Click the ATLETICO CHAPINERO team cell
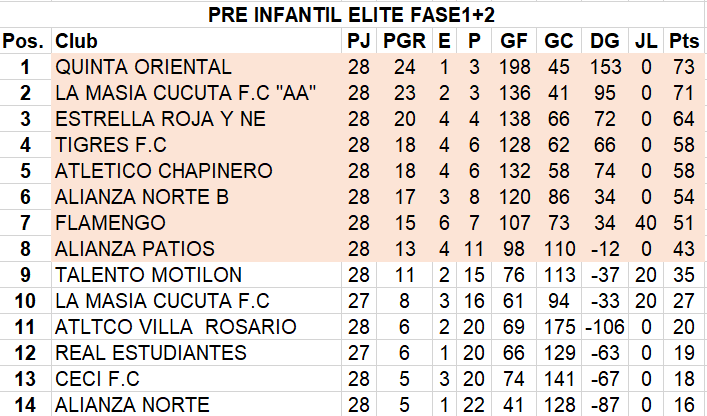Viewport: 707px width, 416px height. tap(197, 171)
